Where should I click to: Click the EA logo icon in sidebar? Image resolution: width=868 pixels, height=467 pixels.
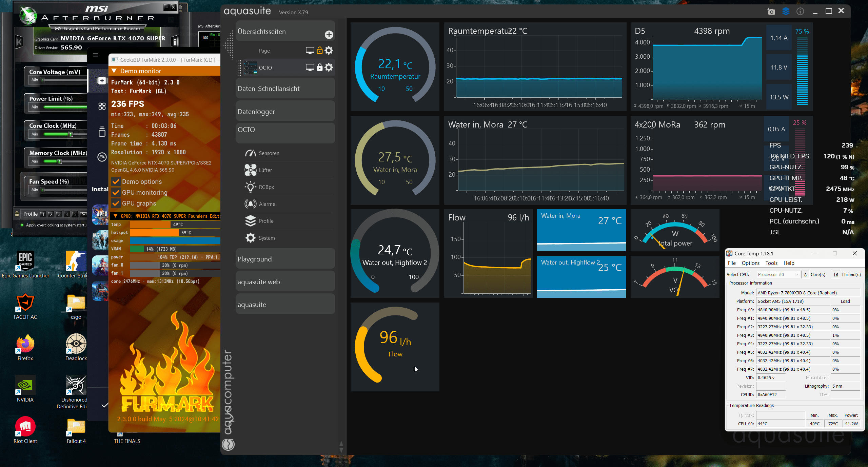pos(102,157)
